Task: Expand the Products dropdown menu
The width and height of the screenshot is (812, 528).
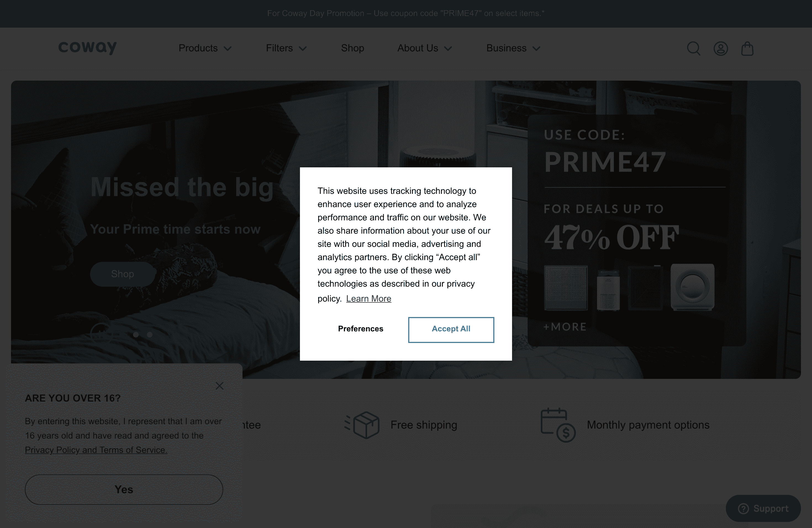Action: (x=205, y=48)
